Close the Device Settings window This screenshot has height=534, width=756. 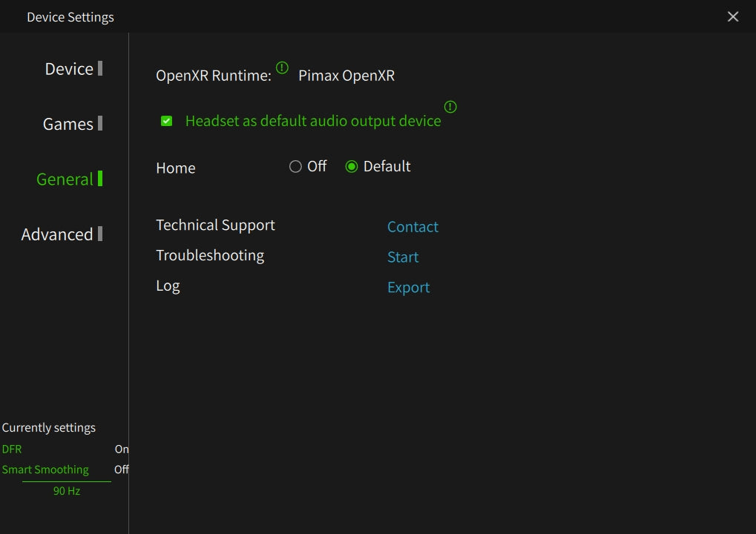click(x=733, y=16)
